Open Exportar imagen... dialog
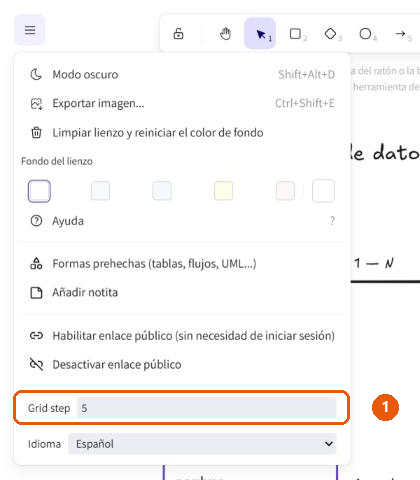The image size is (420, 480). tap(182, 103)
